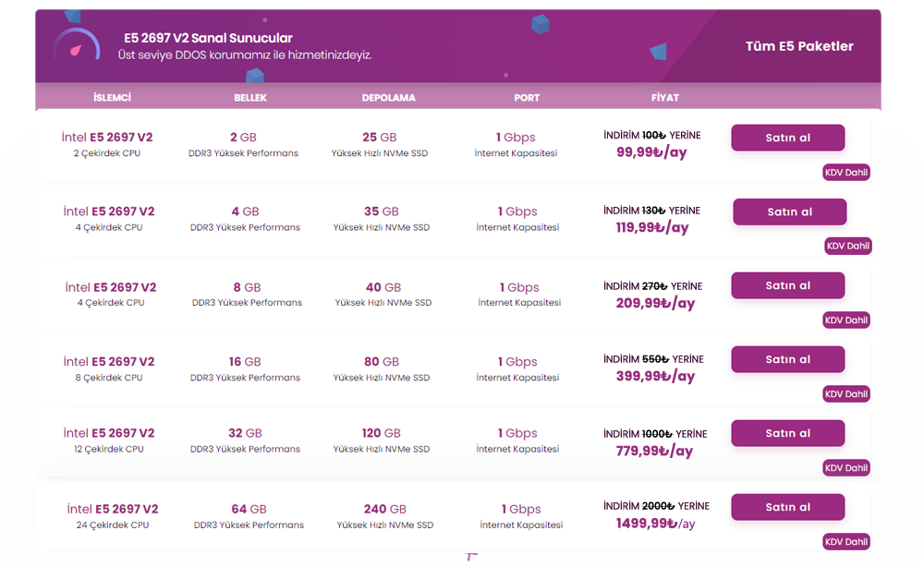Click KDV Dahil badge on 1499,99₺ plan

click(x=846, y=541)
